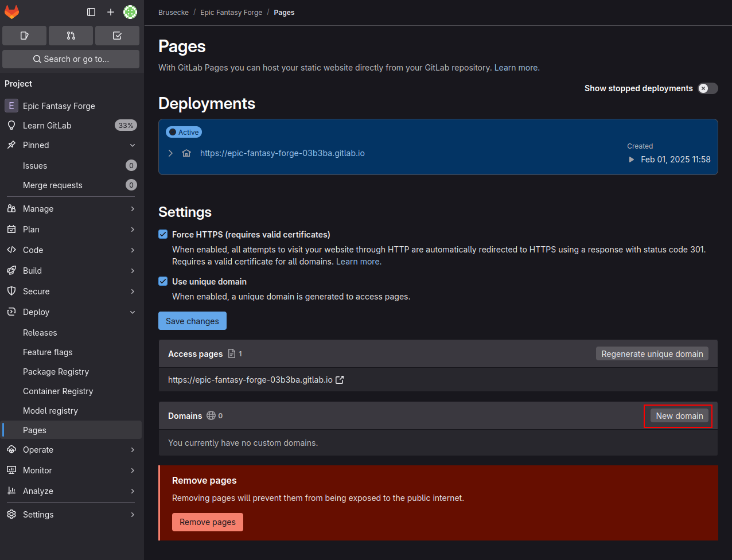Viewport: 732px width, 560px height.
Task: Click Save changes button
Action: 192,321
